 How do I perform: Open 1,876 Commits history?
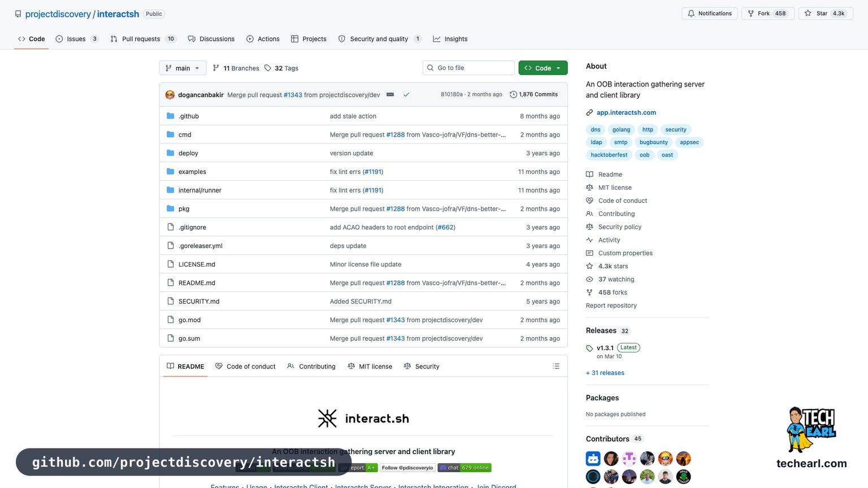click(533, 94)
